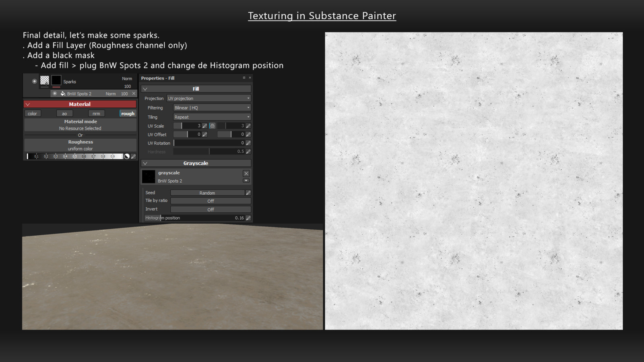Undock the Properties - Fill panel
644x362 pixels.
[244, 78]
